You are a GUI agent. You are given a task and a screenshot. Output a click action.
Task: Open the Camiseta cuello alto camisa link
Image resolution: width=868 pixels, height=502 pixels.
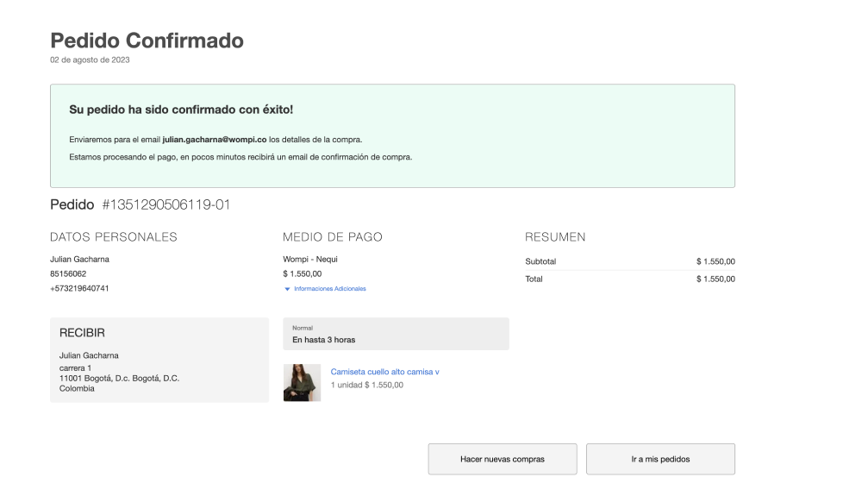pyautogui.click(x=384, y=372)
